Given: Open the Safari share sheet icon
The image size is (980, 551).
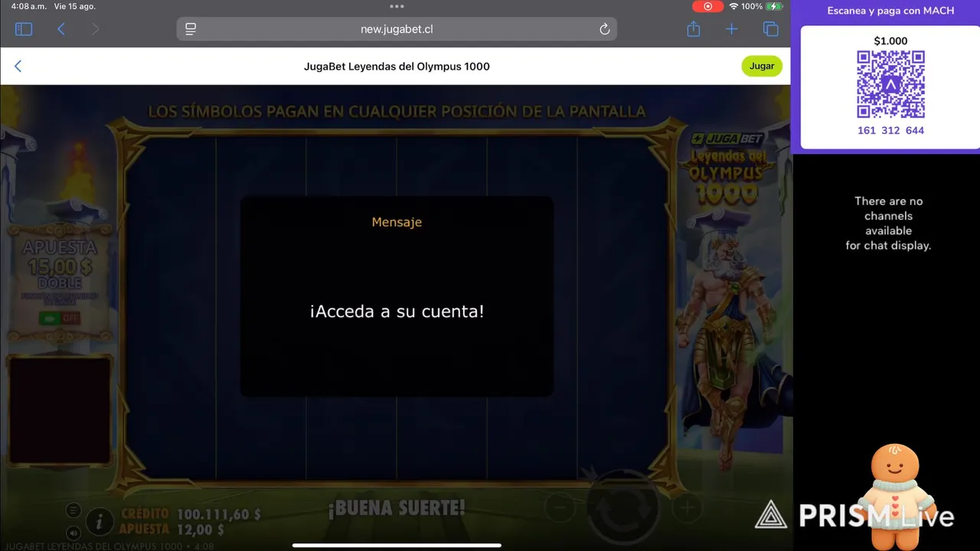Looking at the screenshot, I should tap(694, 29).
